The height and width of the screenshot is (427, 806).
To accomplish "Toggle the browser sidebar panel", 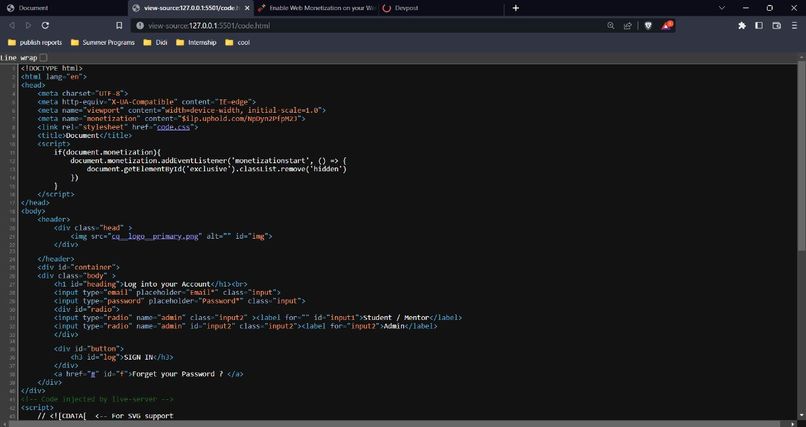I will pos(759,25).
